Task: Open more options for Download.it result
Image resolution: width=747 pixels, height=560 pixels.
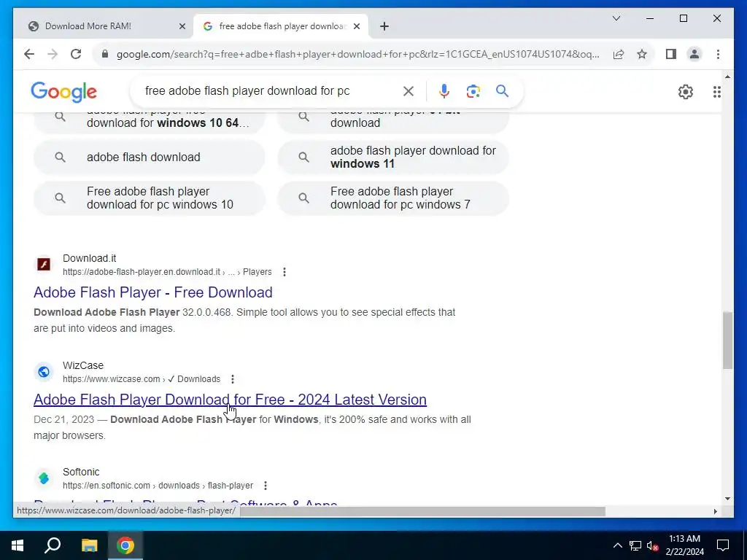Action: pyautogui.click(x=285, y=272)
